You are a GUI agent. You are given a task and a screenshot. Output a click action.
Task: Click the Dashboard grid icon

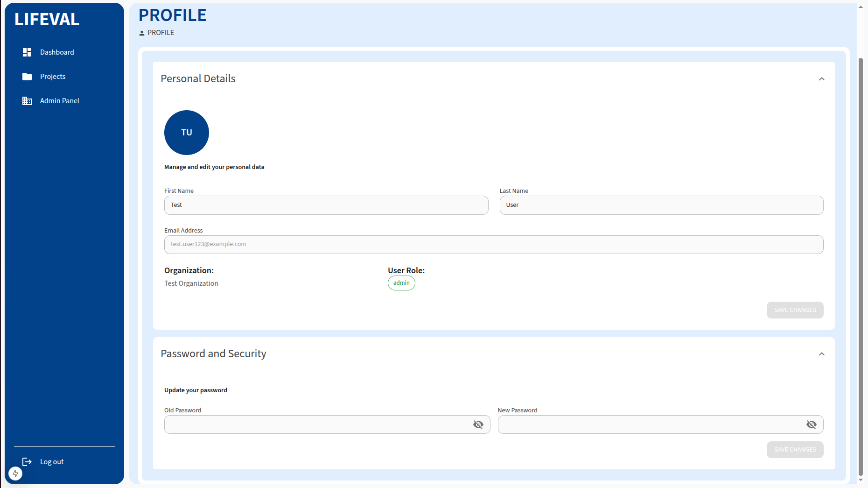click(x=27, y=52)
